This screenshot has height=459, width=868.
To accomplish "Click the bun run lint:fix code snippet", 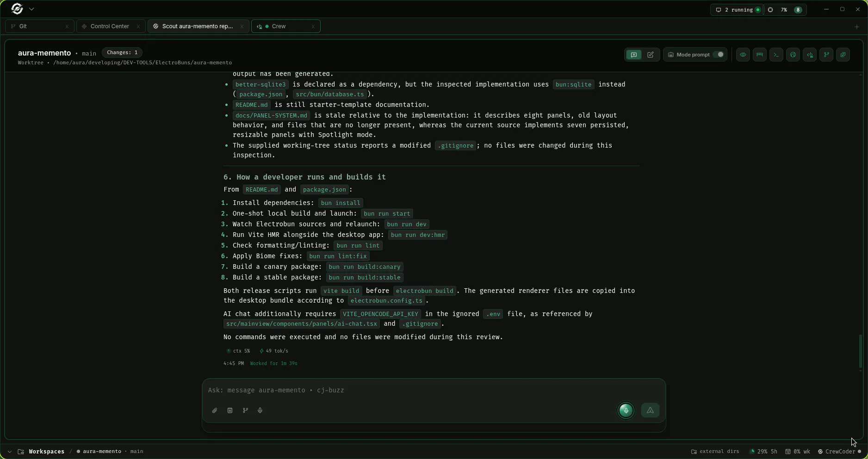I will tap(338, 256).
